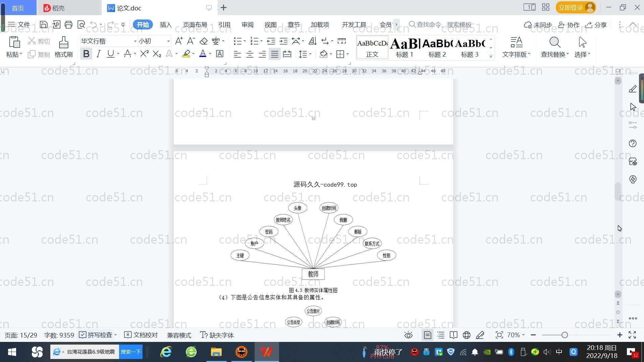Click the search command input field
The width and height of the screenshot is (644, 362).
click(x=440, y=24)
